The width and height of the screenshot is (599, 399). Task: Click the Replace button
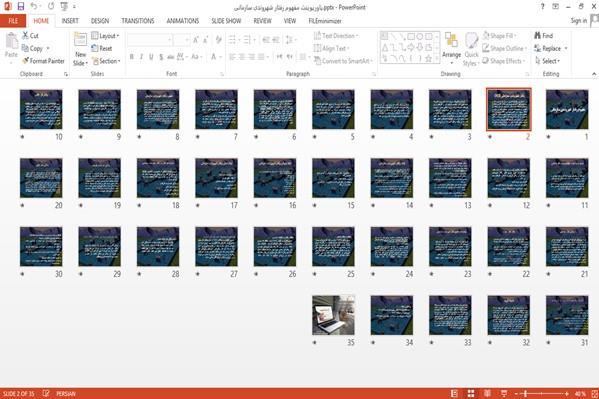550,48
